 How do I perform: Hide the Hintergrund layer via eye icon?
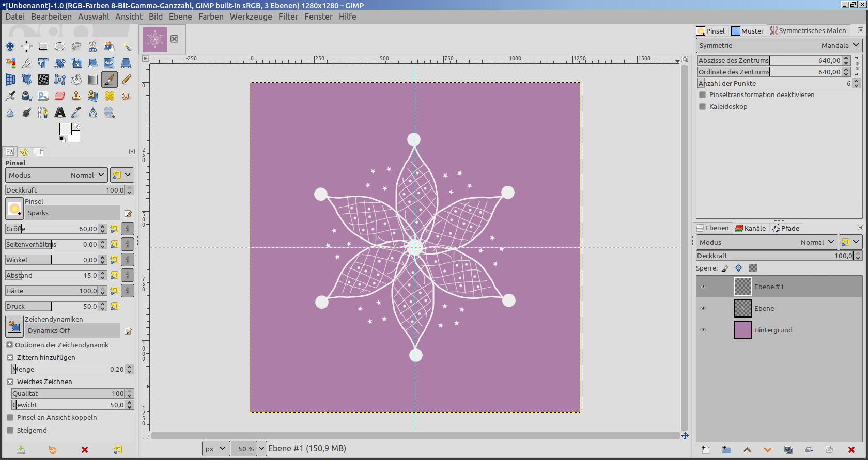tap(703, 330)
